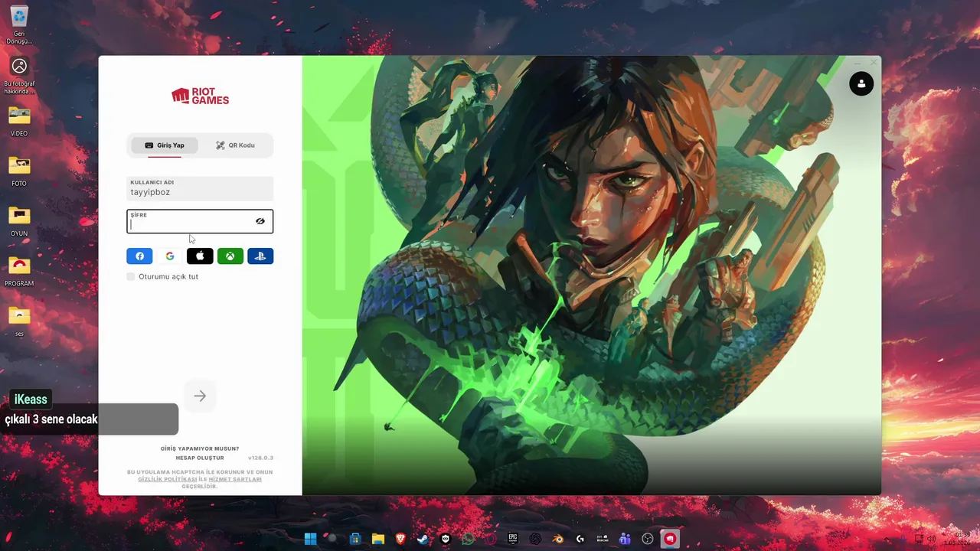The image size is (980, 551).
Task: Open Epic Games Launcher from taskbar
Action: click(x=513, y=539)
